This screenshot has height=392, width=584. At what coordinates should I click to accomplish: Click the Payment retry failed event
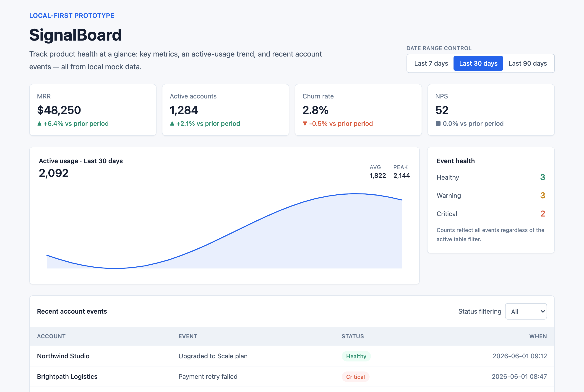(x=208, y=377)
